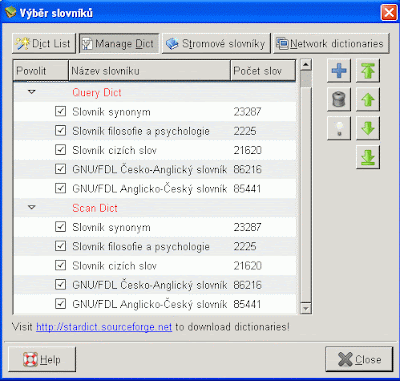Viewport: 400px width, 381px height.
Task: Uncheck Slovník cizích slov under Scan Dict
Action: pyautogui.click(x=60, y=265)
